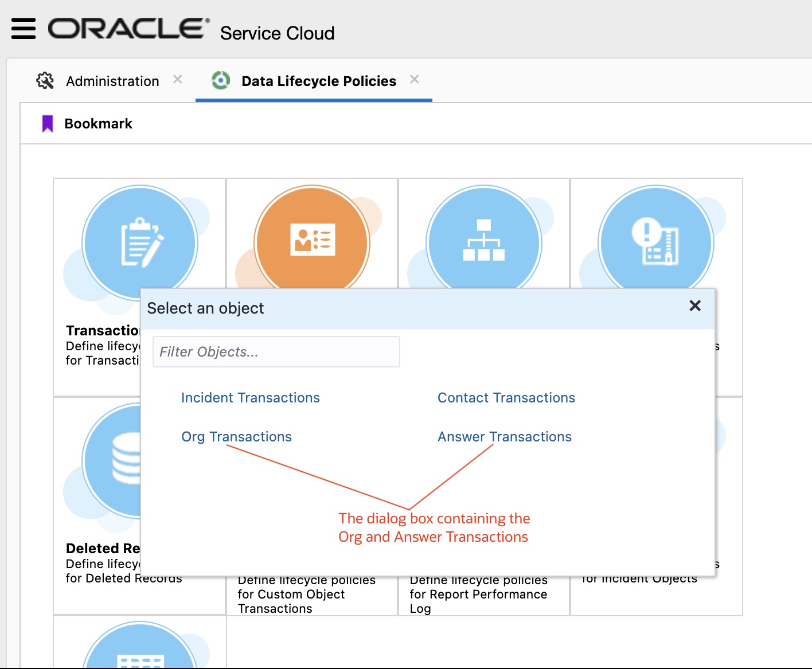The width and height of the screenshot is (812, 669).
Task: Click the partially visible table icon tile
Action: [140, 645]
